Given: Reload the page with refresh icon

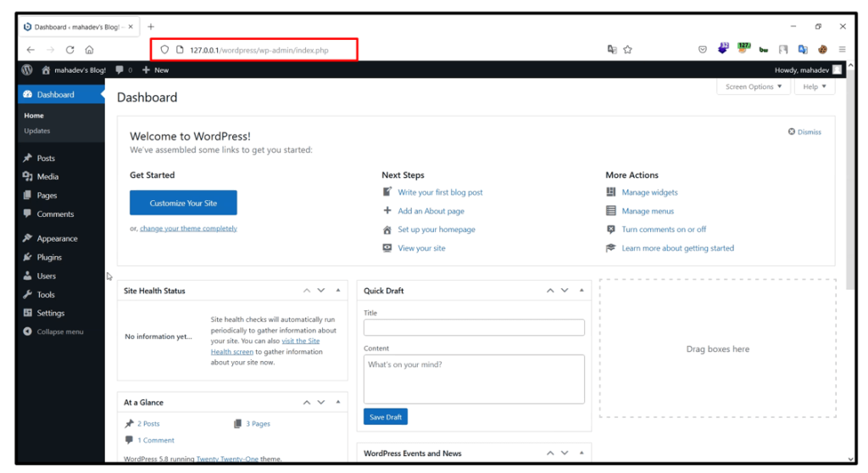Looking at the screenshot, I should click(x=70, y=49).
